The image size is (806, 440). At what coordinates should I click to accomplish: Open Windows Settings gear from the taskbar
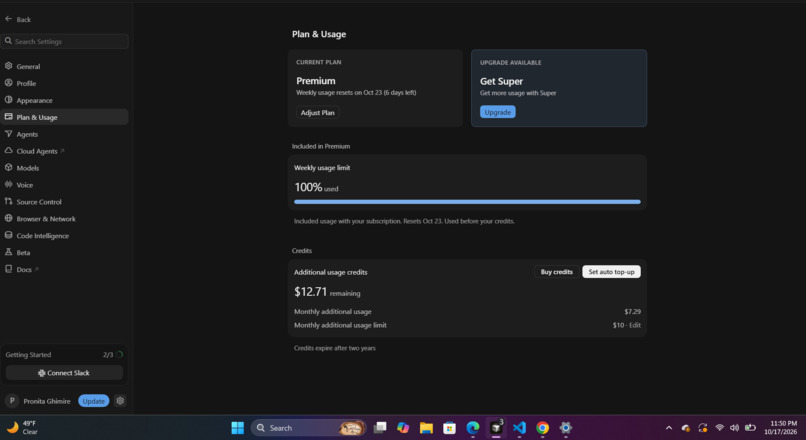(x=565, y=428)
